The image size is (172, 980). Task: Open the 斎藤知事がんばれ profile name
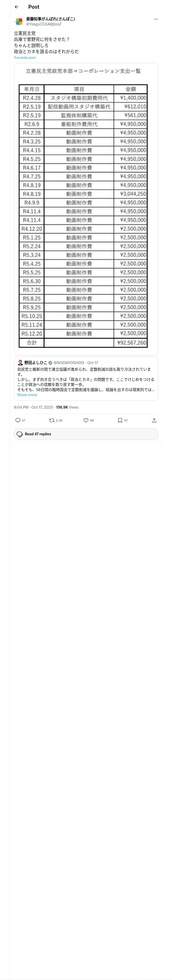[50, 19]
